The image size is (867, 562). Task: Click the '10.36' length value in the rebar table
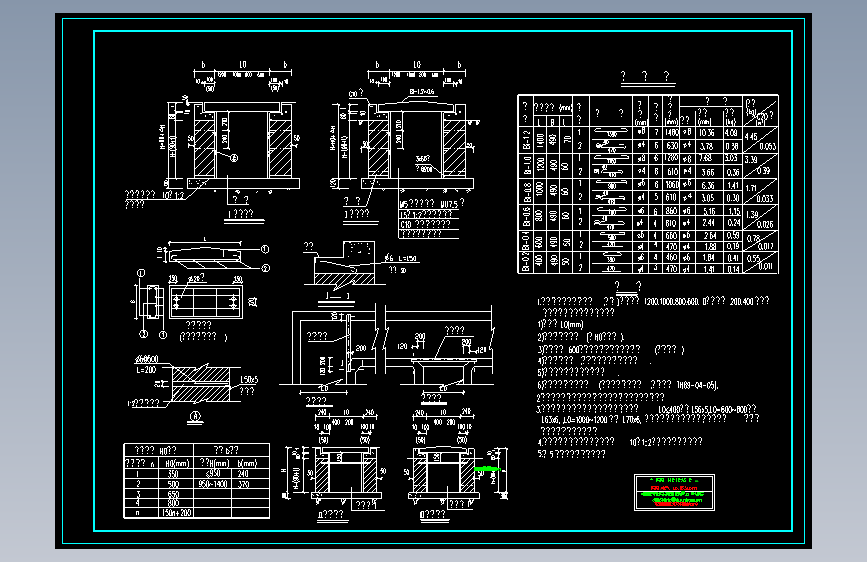[707, 133]
